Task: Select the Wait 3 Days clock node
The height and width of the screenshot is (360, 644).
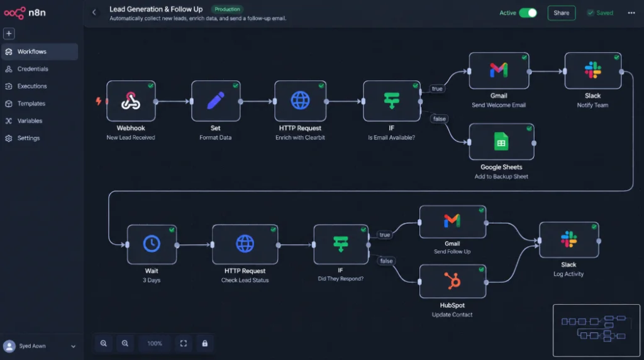Action: (x=152, y=244)
